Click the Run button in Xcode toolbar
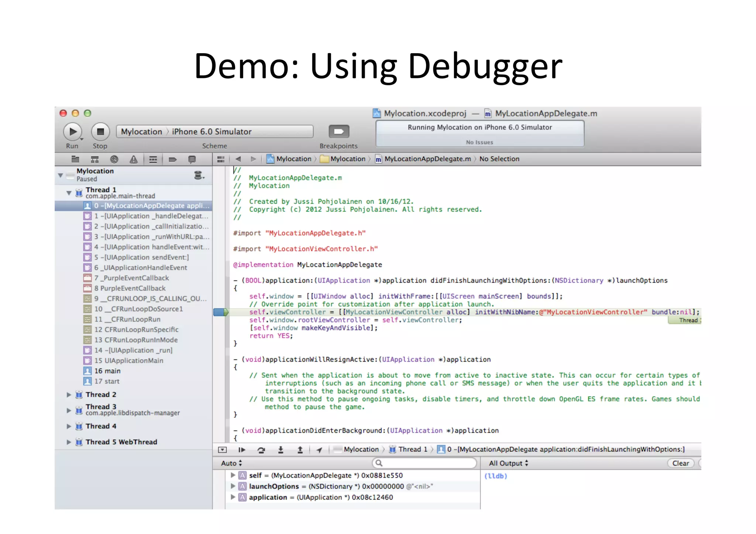 (72, 132)
